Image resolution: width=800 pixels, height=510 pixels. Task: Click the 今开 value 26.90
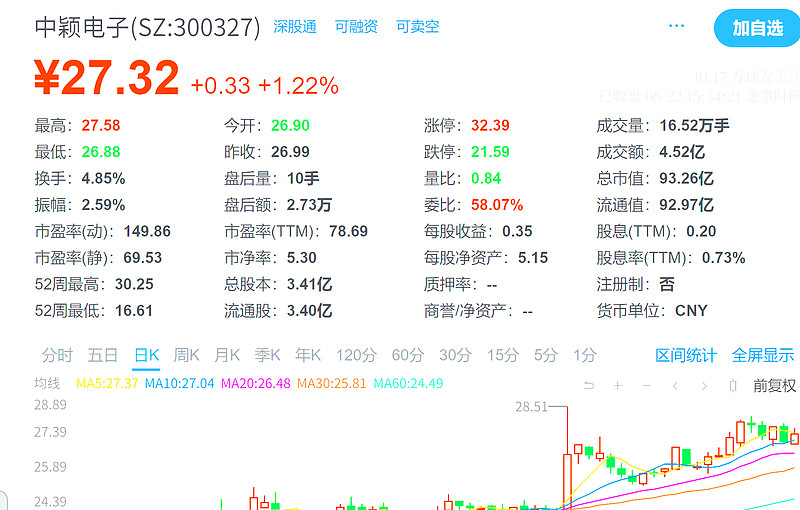coord(290,125)
